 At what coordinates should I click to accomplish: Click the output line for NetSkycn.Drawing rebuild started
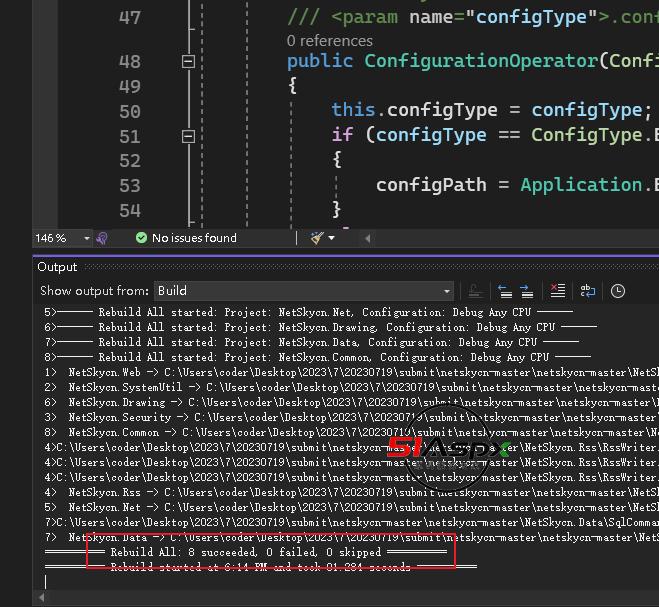(321, 327)
